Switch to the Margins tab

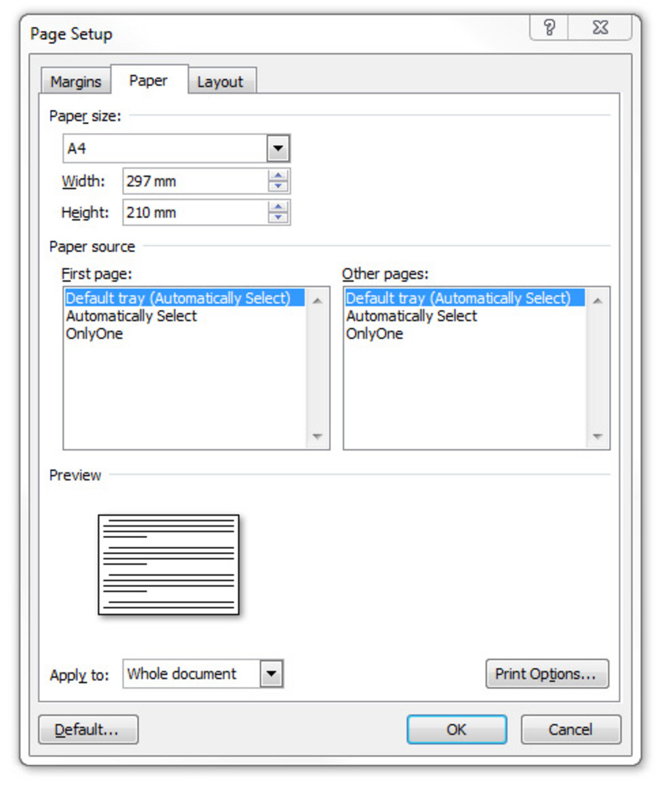pyautogui.click(x=75, y=82)
